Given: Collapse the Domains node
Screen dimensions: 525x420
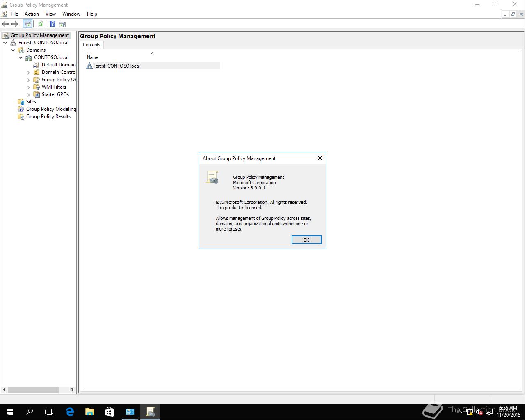Looking at the screenshot, I should pos(13,50).
